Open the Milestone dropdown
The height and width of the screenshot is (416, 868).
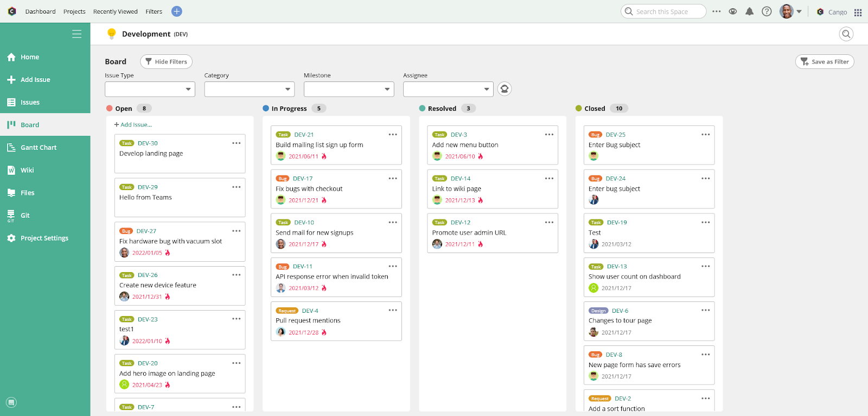pos(348,89)
